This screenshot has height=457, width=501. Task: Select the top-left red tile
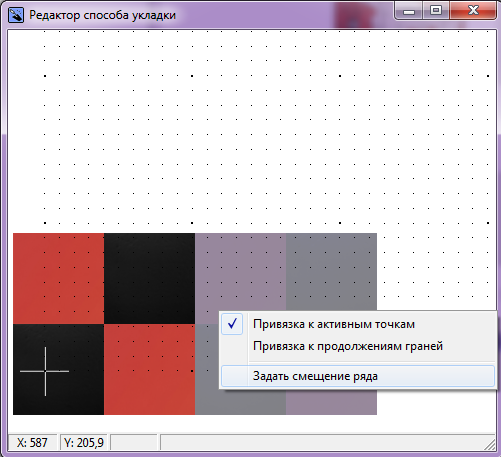click(x=59, y=278)
